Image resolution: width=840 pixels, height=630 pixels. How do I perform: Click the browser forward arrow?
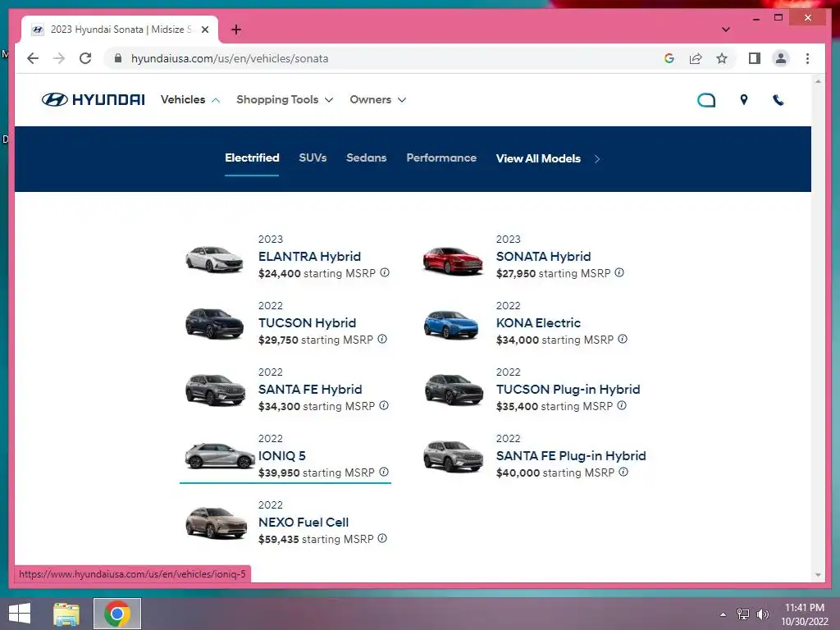[59, 58]
